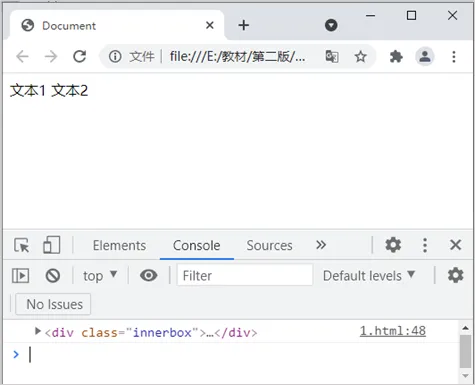
Task: Open the tab search dropdown circle
Action: tap(331, 25)
